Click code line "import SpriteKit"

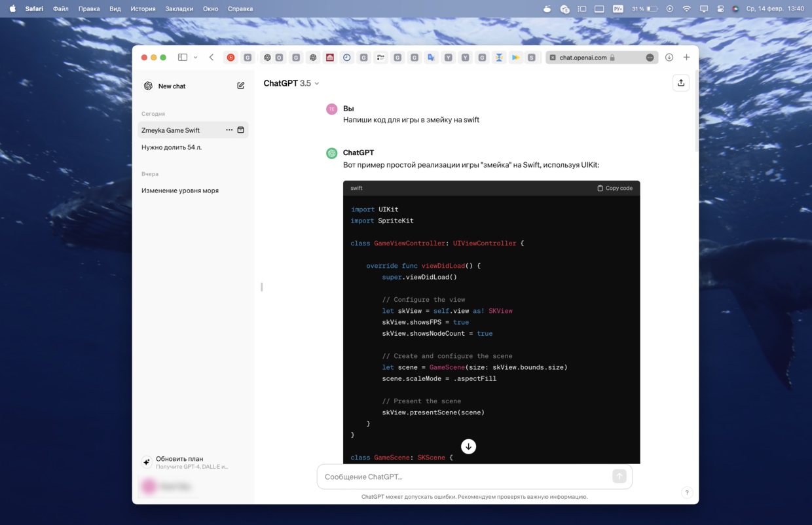(382, 221)
